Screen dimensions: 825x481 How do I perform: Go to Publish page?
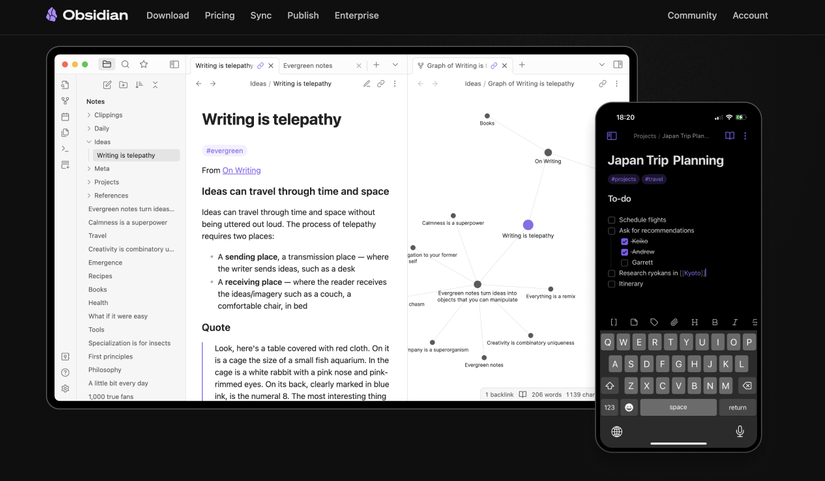click(303, 16)
